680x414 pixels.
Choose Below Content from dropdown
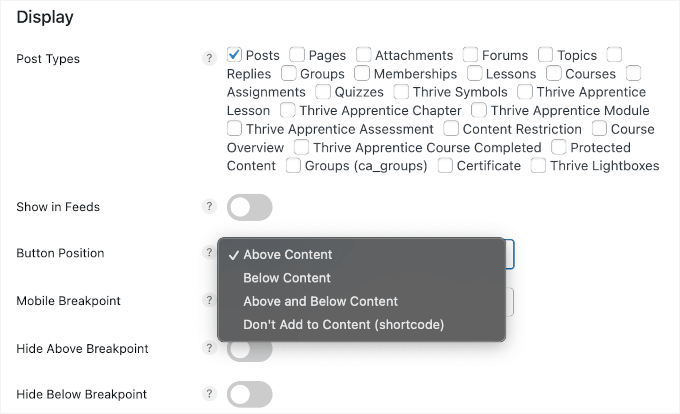(287, 278)
